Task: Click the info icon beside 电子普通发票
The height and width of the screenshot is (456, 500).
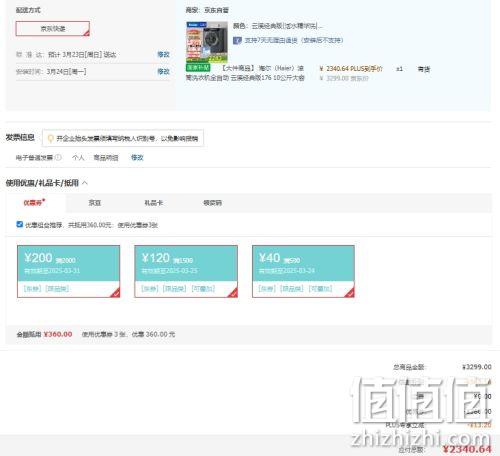Action: point(58,157)
